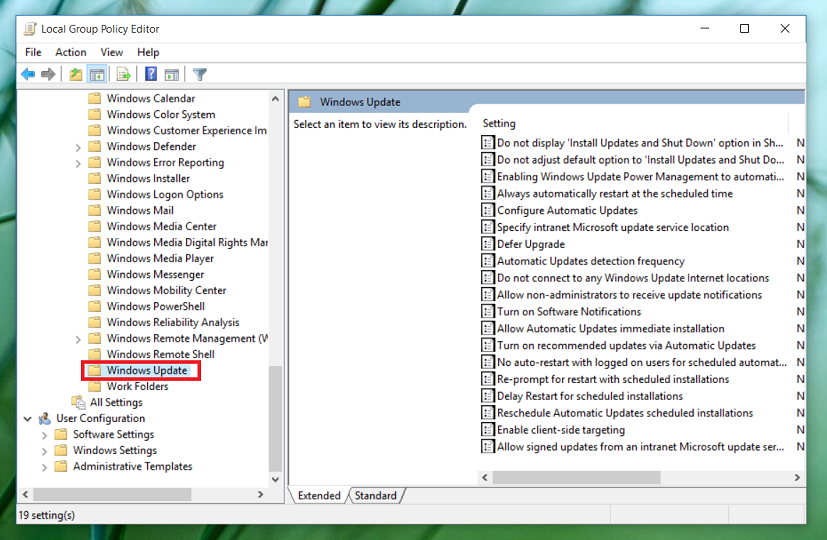Click the Back arrow toolbar icon

28,74
